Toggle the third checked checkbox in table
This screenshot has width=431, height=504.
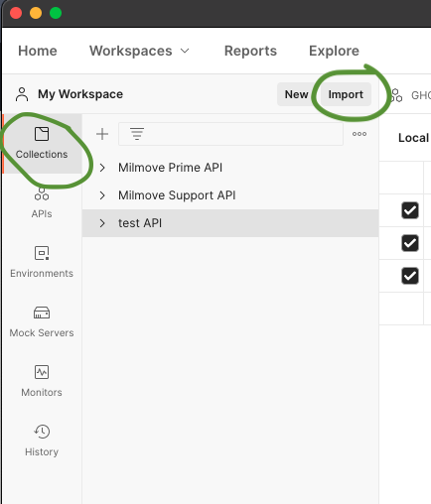[410, 276]
